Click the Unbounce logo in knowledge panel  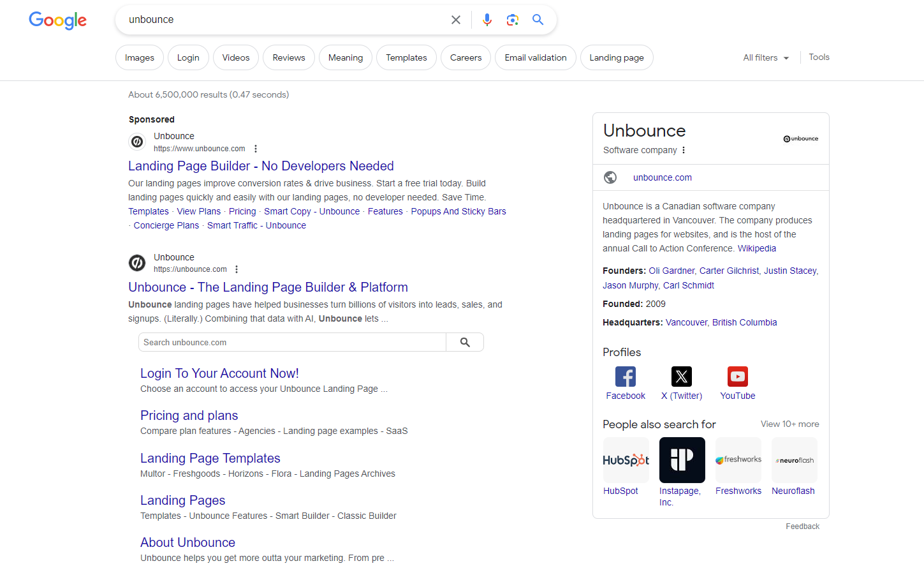801,138
